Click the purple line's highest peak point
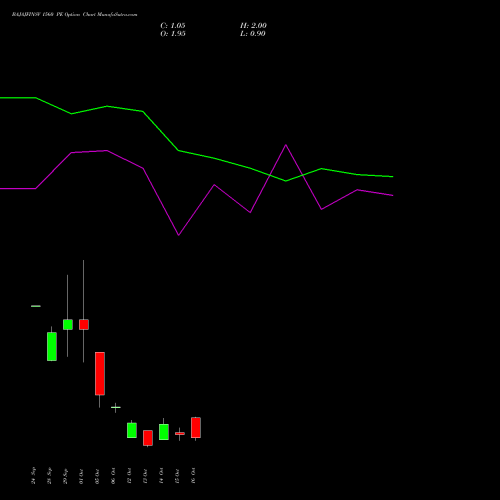500x500 pixels. coord(286,145)
